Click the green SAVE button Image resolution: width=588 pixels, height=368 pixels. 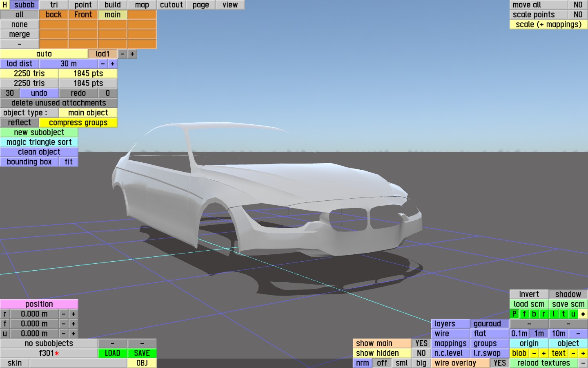coord(142,353)
